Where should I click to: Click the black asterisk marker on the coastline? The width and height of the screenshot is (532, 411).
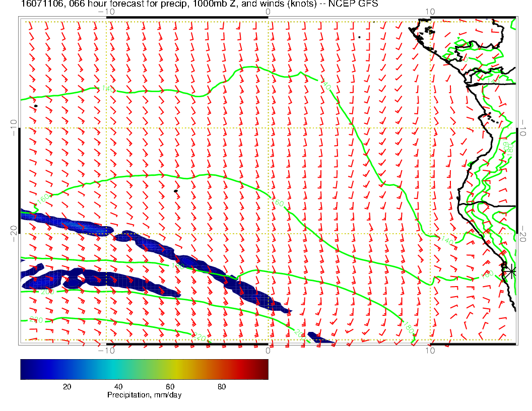pyautogui.click(x=511, y=271)
